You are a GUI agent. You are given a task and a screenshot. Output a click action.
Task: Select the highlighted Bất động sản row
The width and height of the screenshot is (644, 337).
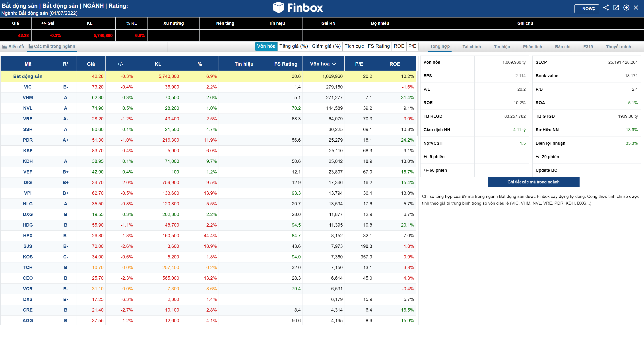coord(28,76)
